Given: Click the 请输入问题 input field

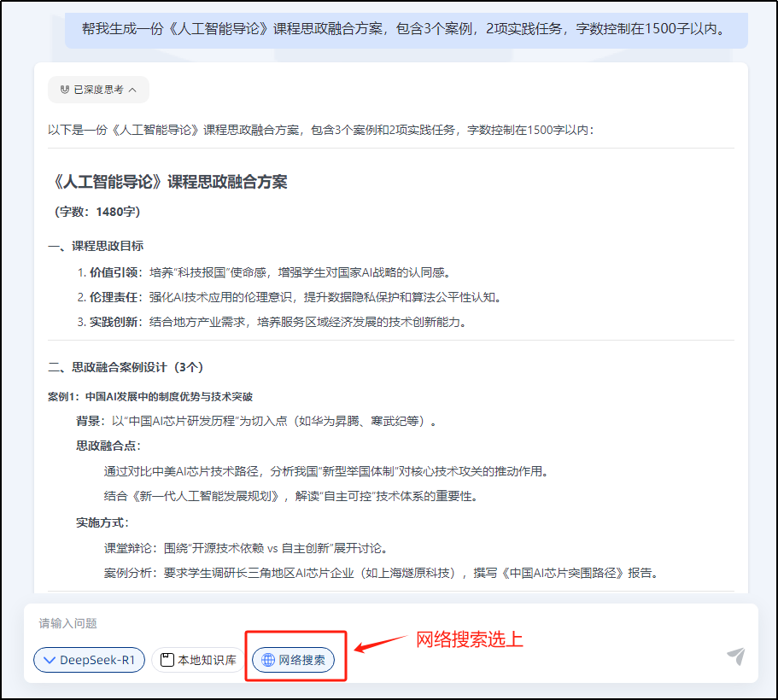Looking at the screenshot, I should pyautogui.click(x=391, y=623).
